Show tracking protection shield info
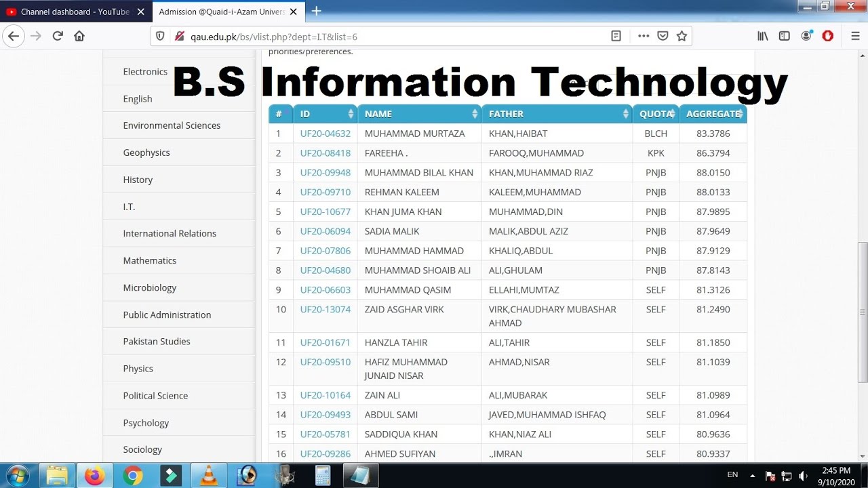 [160, 36]
